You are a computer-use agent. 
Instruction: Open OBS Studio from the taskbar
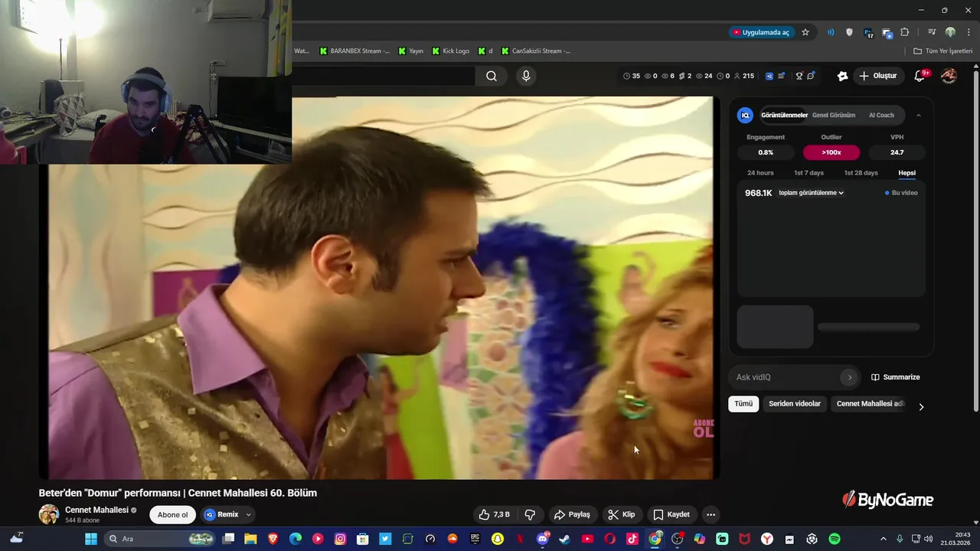[x=677, y=539]
